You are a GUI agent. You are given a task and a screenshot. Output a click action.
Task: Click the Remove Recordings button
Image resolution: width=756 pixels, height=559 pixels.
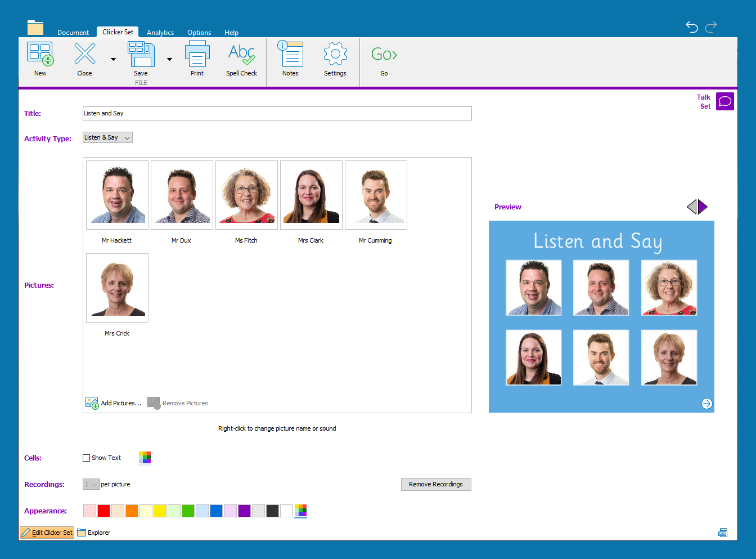[x=436, y=484]
